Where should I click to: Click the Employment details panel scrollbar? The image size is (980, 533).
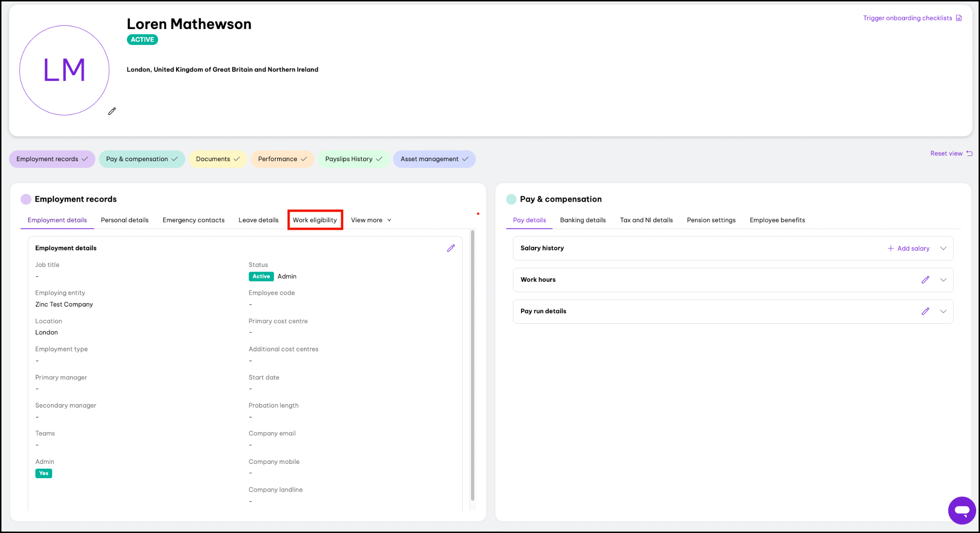pos(472,365)
